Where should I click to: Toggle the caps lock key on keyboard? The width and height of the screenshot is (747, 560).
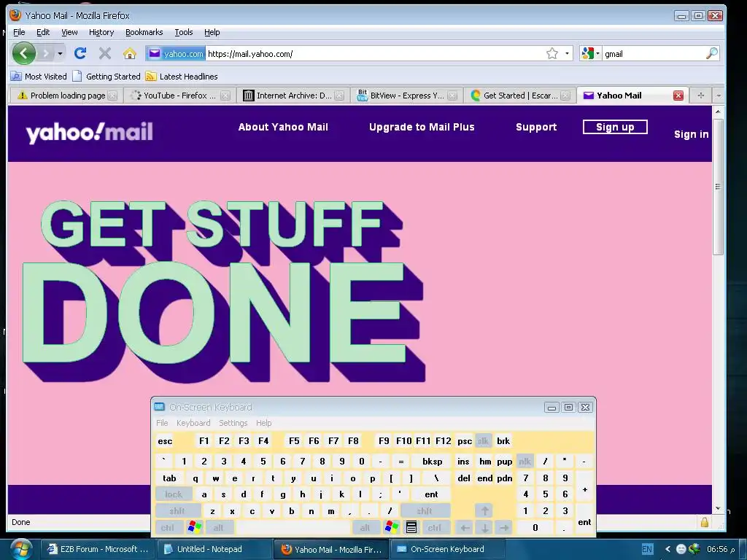coord(174,494)
